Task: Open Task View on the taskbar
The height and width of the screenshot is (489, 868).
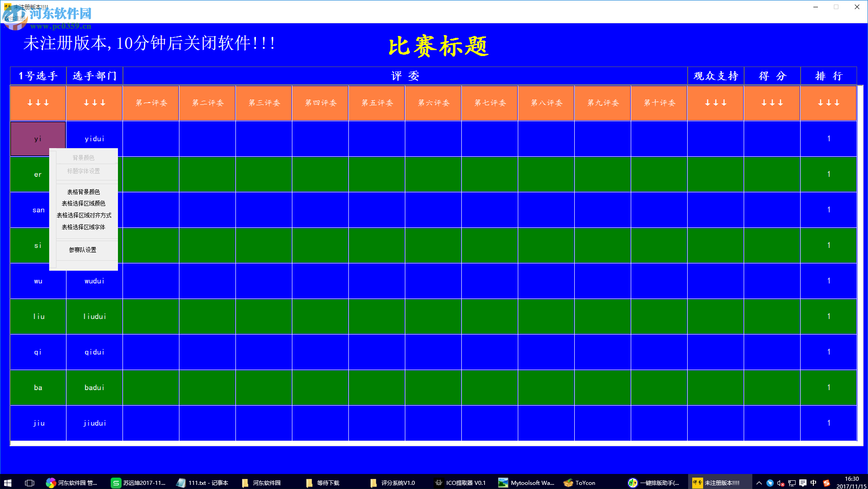Action: [30, 483]
